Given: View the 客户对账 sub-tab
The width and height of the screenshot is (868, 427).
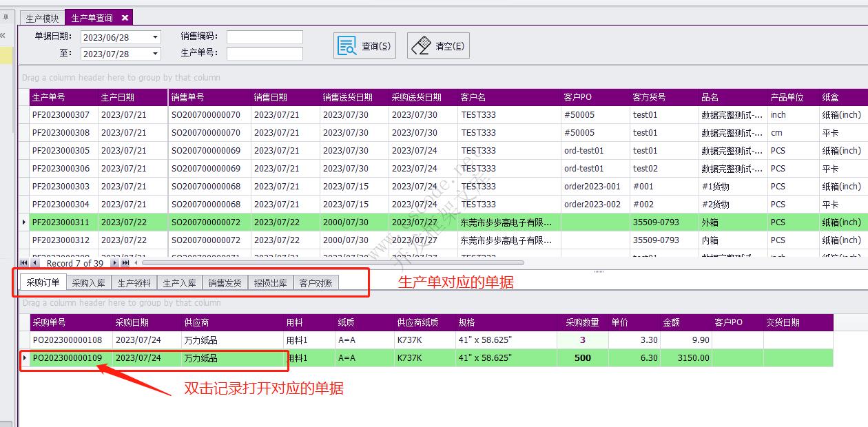Looking at the screenshot, I should click(x=317, y=282).
